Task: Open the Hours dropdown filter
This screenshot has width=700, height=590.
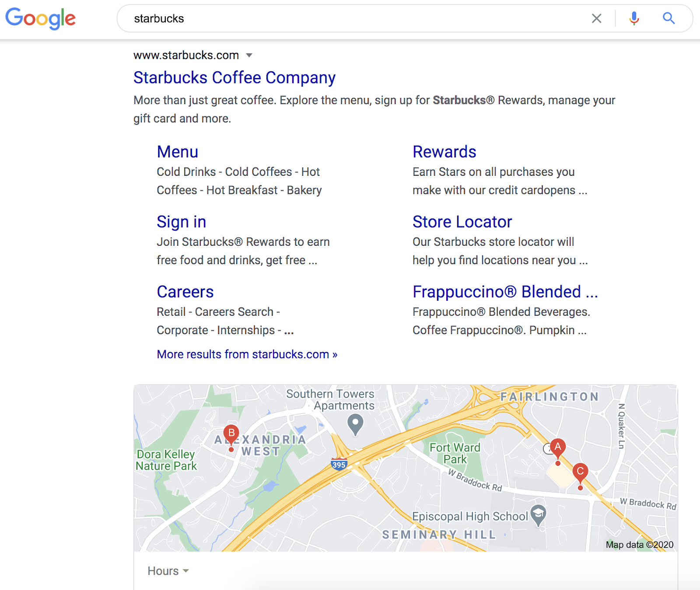Action: pos(168,571)
